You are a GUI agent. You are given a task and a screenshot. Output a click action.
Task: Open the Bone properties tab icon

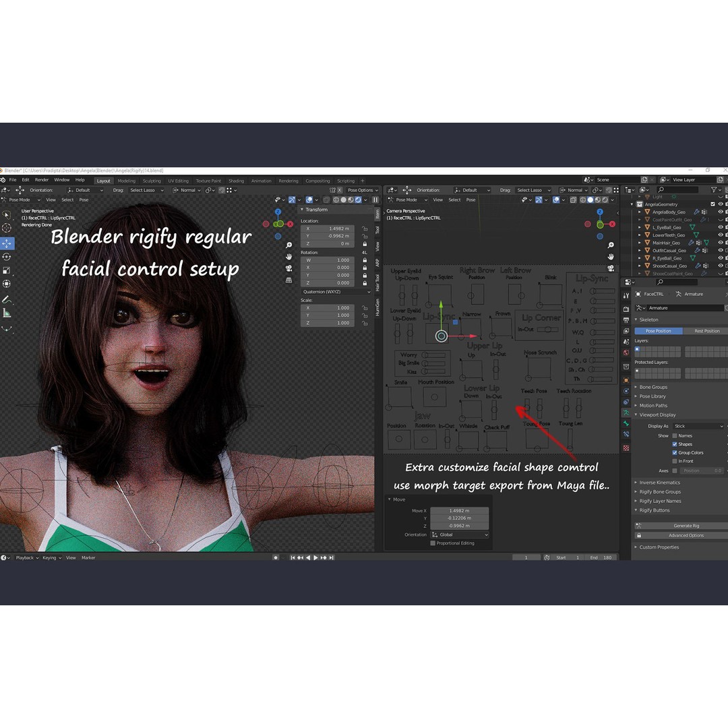coord(626,423)
